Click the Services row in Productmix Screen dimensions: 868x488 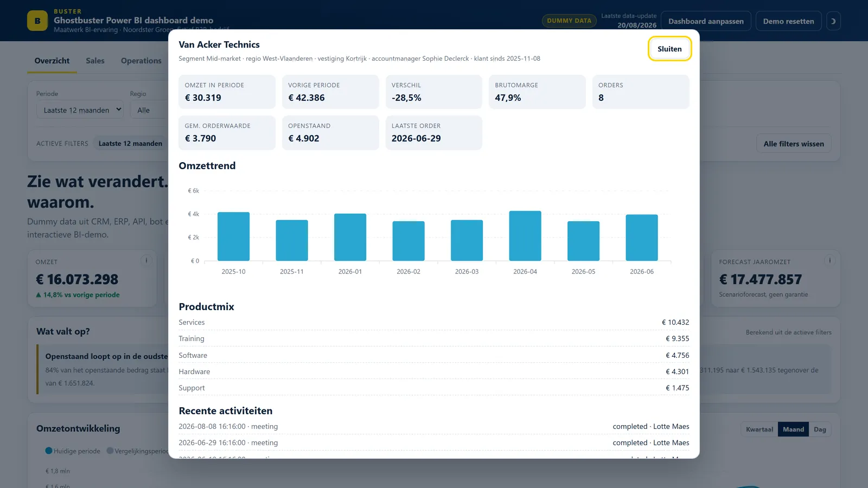pyautogui.click(x=434, y=322)
